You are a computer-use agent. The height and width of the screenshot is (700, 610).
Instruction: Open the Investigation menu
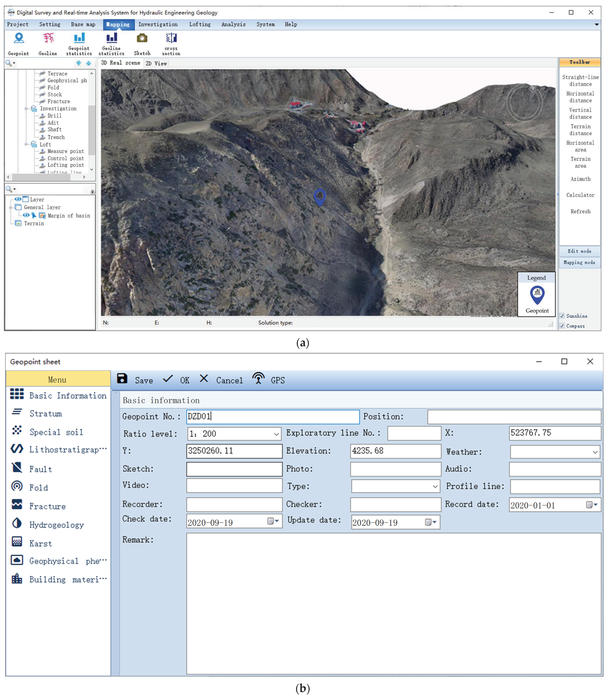(x=158, y=25)
